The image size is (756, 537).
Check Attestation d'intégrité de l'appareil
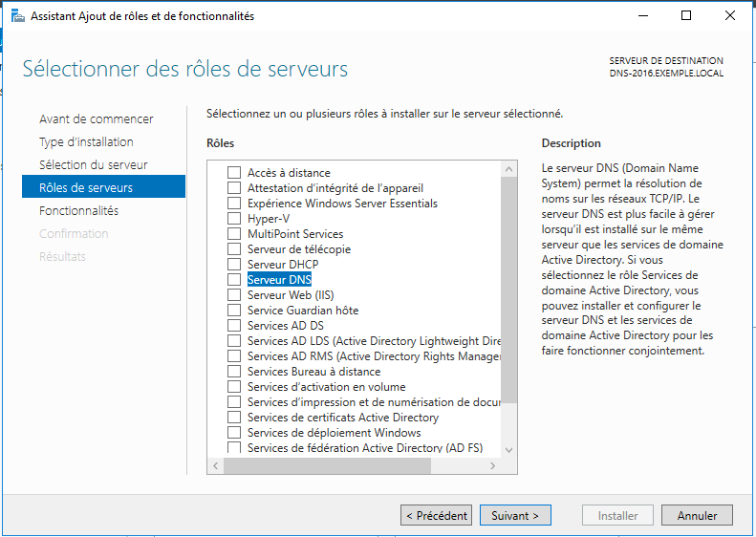tap(234, 188)
